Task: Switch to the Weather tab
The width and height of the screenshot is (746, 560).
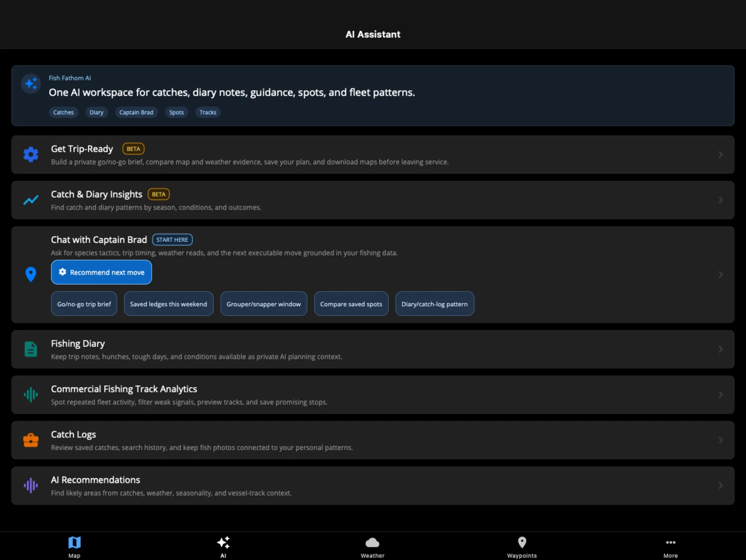Action: pos(373,547)
